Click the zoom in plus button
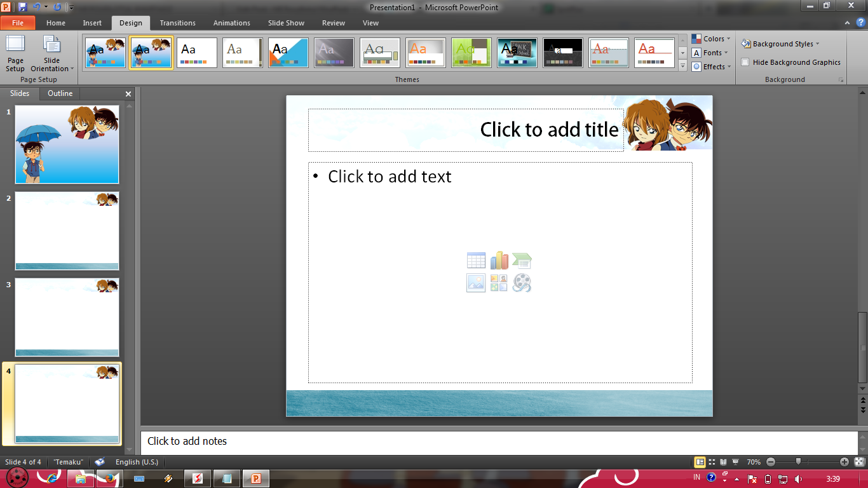This screenshot has height=488, width=868. click(x=844, y=462)
